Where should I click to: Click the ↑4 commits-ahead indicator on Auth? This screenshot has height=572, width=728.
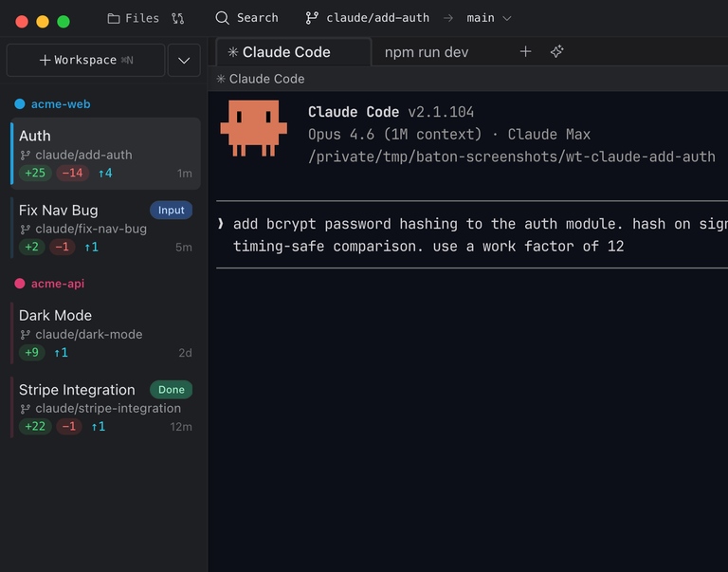(105, 173)
